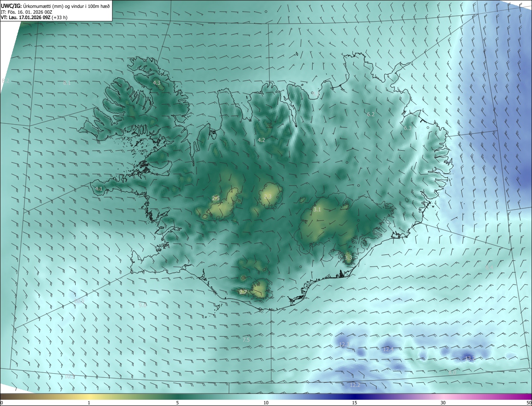
Task: Click the 4.3 value in the Westfjords
Action: tap(157, 83)
